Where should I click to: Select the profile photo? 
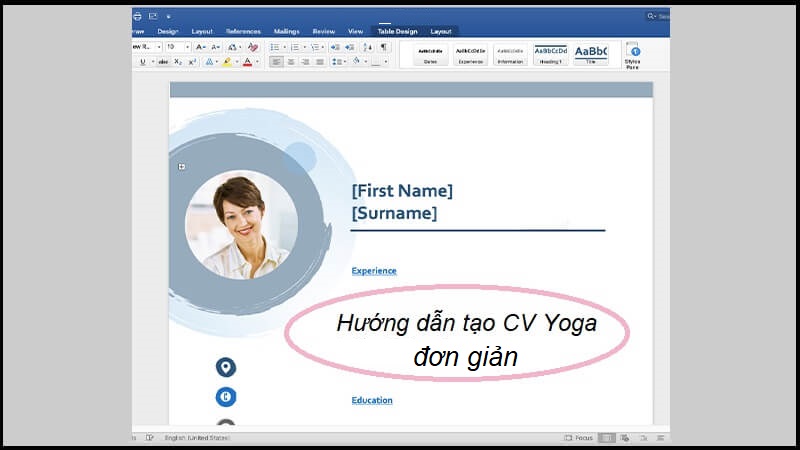241,224
